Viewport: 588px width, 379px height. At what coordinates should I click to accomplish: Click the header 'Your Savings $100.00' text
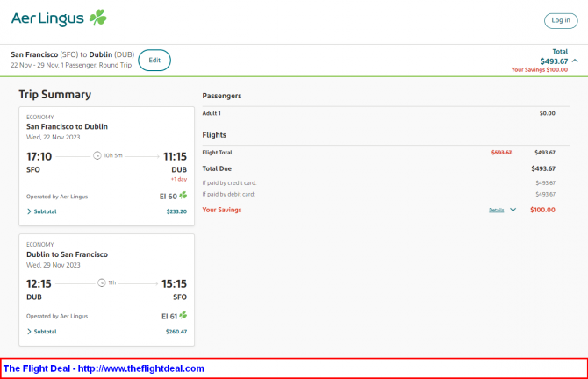coord(539,69)
